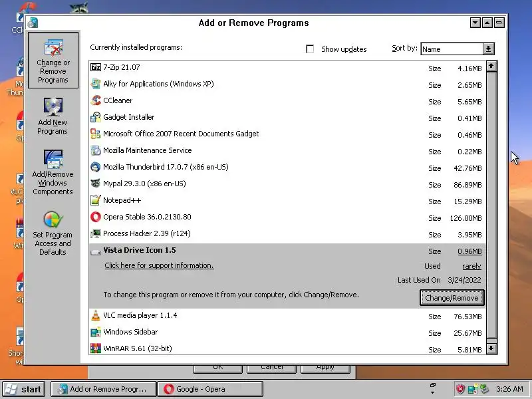Select Mypal 29.3.0 (x86 en-US) entry
This screenshot has height=399, width=532.
pyautogui.click(x=144, y=184)
